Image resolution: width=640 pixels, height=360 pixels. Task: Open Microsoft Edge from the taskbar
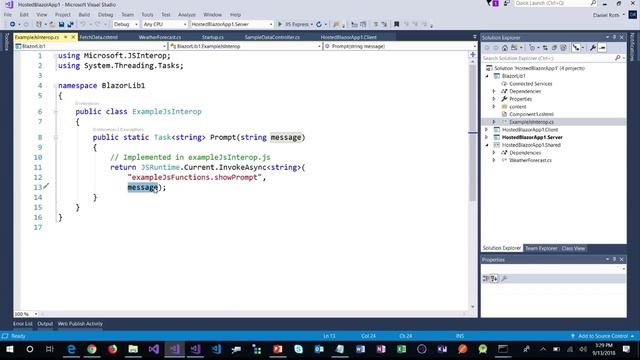tap(71, 349)
